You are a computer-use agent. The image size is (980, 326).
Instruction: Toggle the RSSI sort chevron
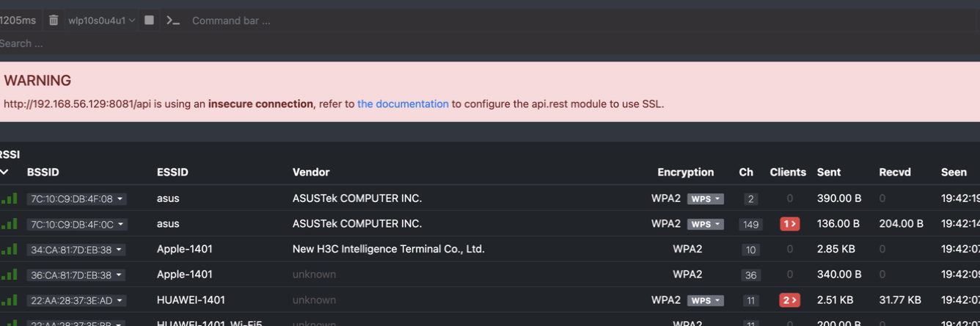click(x=4, y=172)
